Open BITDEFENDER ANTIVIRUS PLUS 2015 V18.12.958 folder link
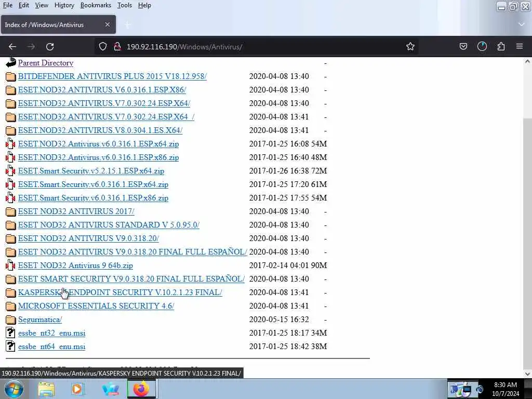The height and width of the screenshot is (399, 532). [x=112, y=76]
